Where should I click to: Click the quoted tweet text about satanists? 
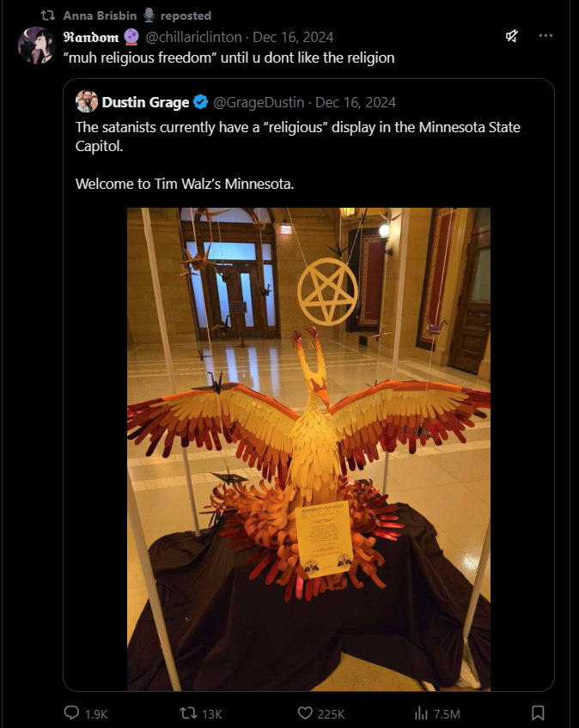pos(298,155)
